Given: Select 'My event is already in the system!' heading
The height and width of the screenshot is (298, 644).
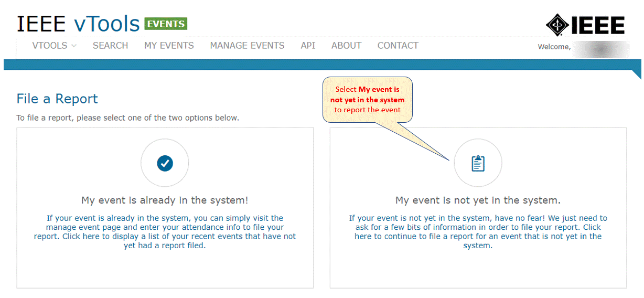Looking at the screenshot, I should pyautogui.click(x=165, y=200).
